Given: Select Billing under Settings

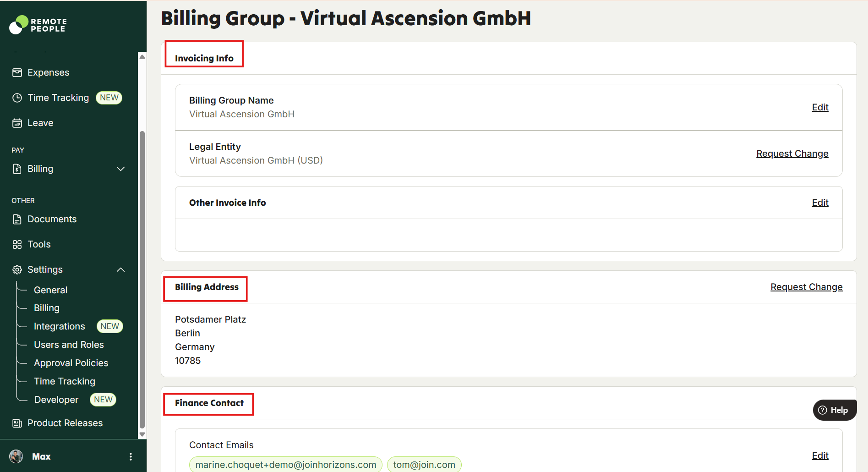Looking at the screenshot, I should click(47, 308).
